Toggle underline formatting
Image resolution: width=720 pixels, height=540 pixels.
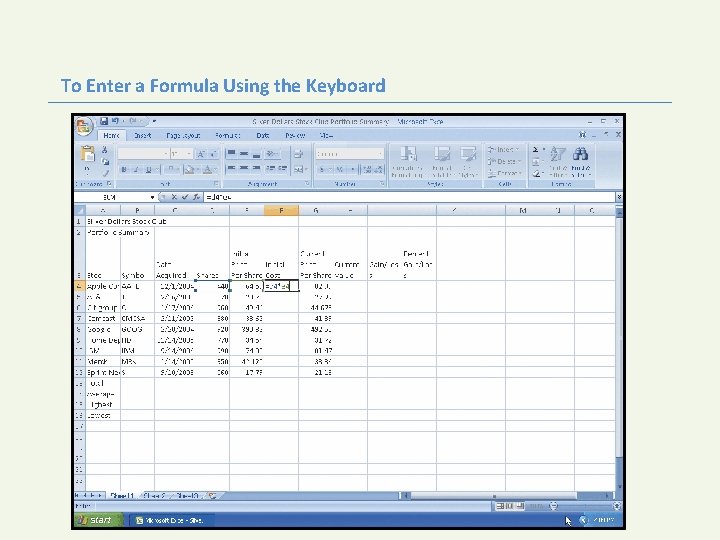click(148, 170)
